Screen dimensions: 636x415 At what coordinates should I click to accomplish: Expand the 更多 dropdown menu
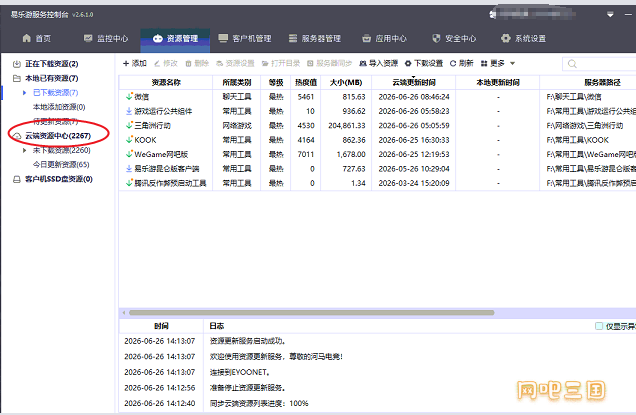(x=498, y=63)
